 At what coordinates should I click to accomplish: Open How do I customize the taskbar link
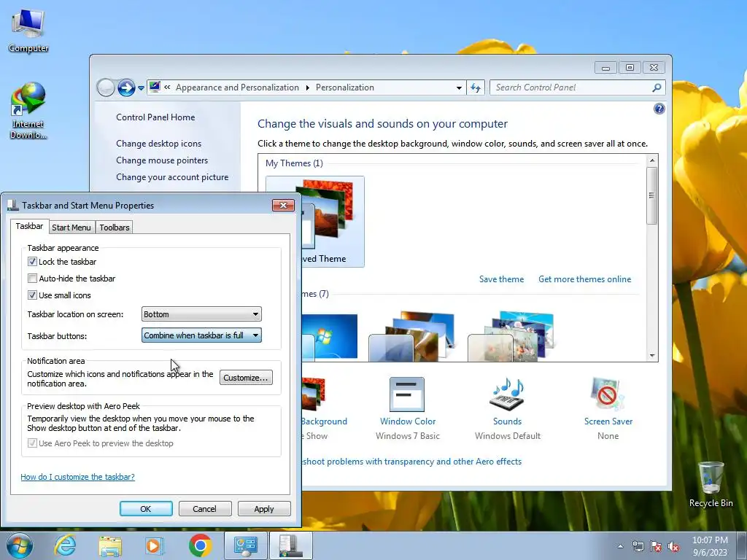point(77,477)
